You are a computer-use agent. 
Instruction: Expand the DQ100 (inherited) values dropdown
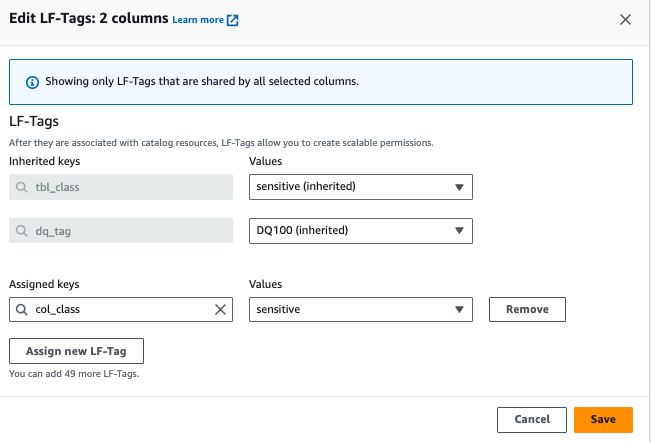point(360,231)
